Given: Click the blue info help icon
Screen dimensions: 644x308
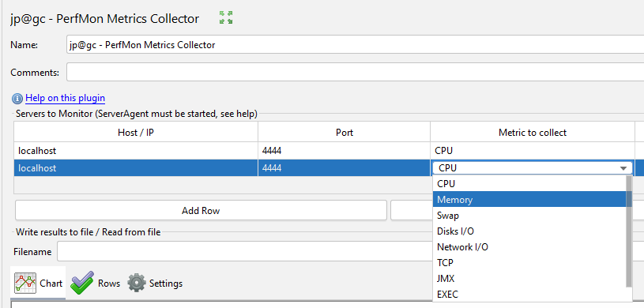Looking at the screenshot, I should [17, 99].
